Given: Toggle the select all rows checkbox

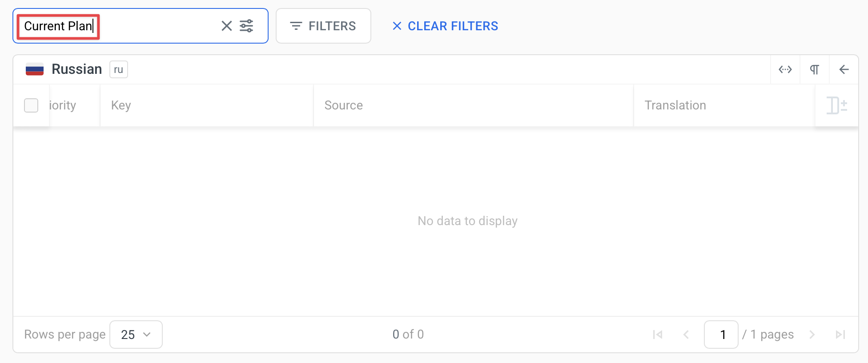Looking at the screenshot, I should tap(31, 105).
